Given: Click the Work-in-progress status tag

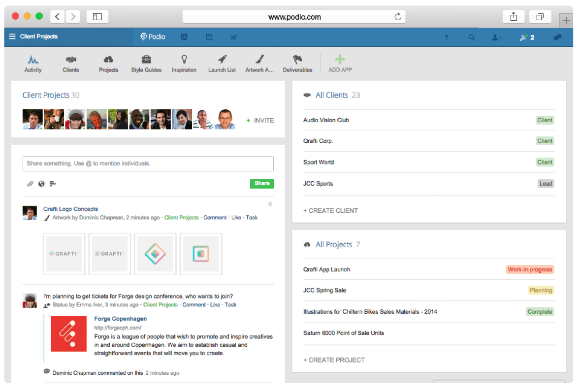Looking at the screenshot, I should coord(530,269).
